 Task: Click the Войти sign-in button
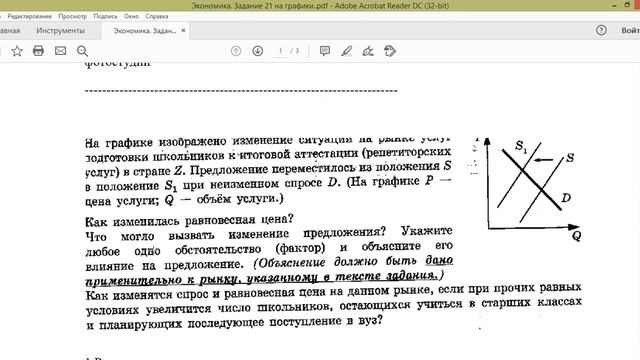coord(630,30)
